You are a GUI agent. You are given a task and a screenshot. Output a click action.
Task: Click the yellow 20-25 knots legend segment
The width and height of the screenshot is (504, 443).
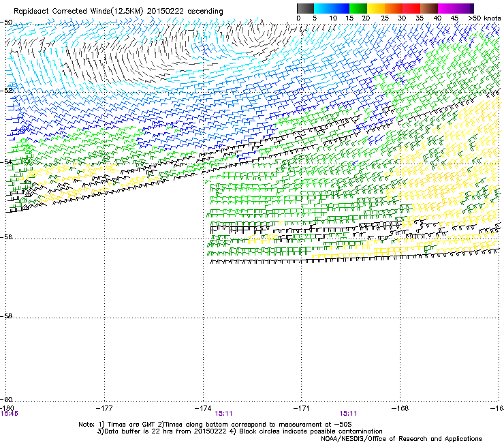[x=376, y=8]
